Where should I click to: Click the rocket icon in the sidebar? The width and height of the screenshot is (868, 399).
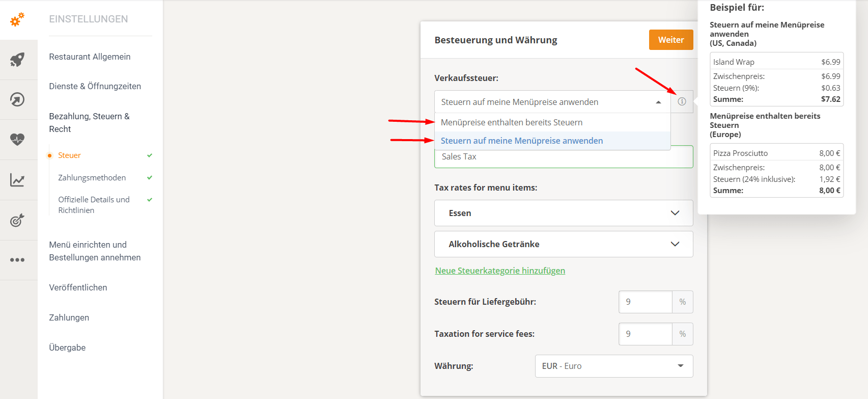click(x=17, y=60)
